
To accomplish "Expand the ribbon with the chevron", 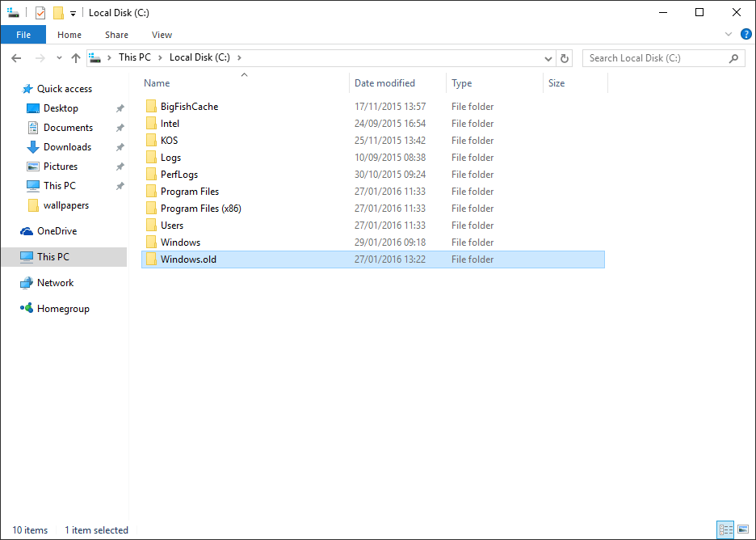I will coord(728,34).
